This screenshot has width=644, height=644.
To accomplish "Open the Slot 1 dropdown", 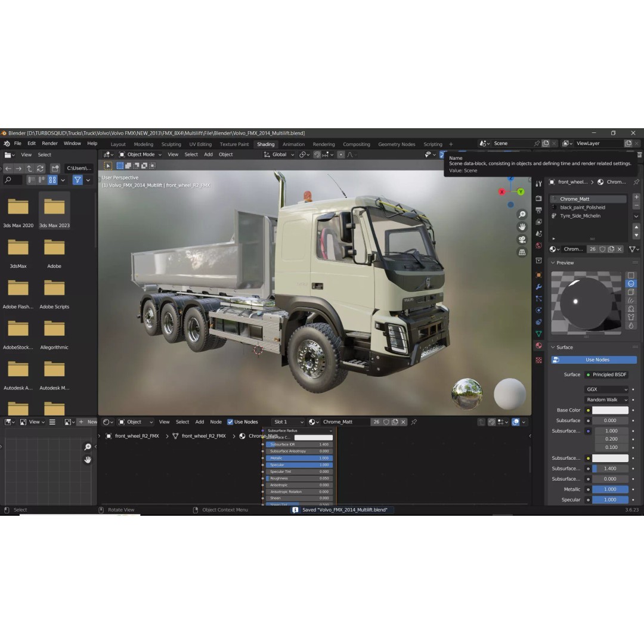I will coord(289,422).
